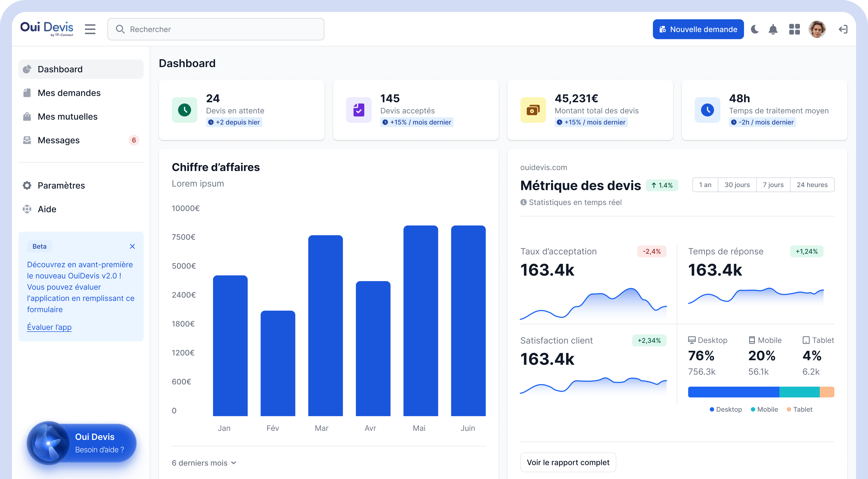Screen dimensions: 868x479
Task: Follow the Évaluer l'app link
Action: 49,327
